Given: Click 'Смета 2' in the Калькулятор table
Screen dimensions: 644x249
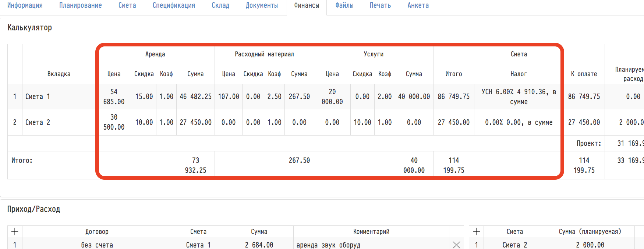Looking at the screenshot, I should [38, 122].
